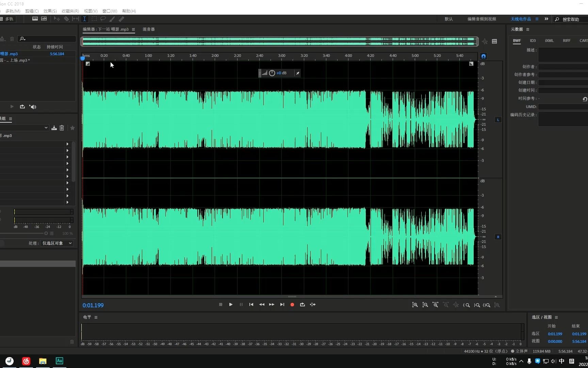The image size is (588, 368).
Task: Switch to 混音器 mixer tab
Action: click(149, 29)
